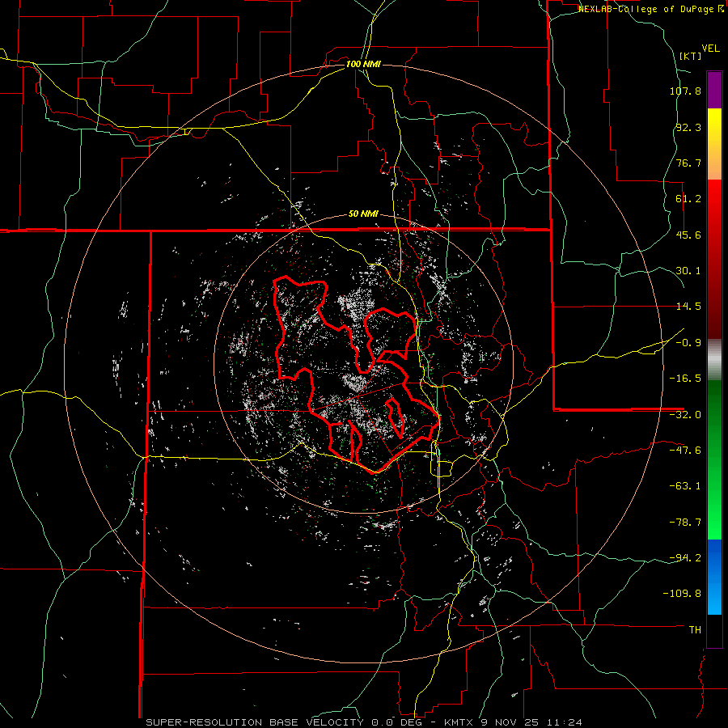Click the 50 NMI range ring label
Image resolution: width=728 pixels, height=728 pixels.
[x=363, y=214]
